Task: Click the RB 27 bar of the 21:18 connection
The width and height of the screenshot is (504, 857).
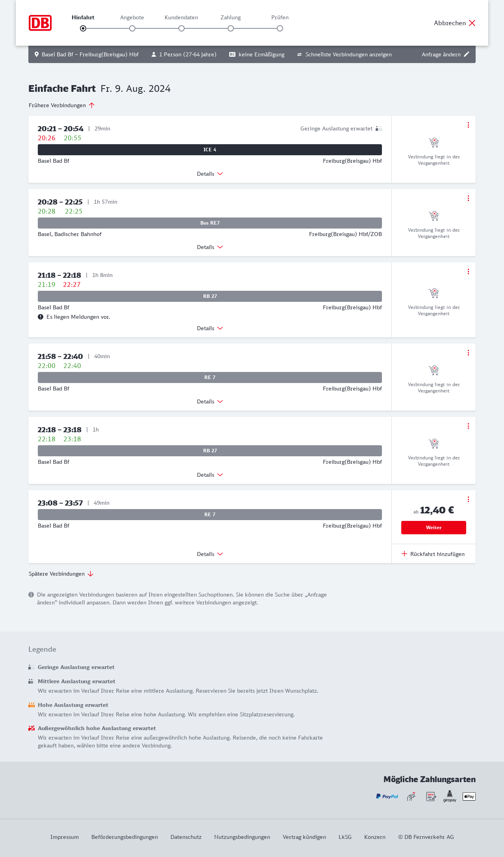Action: point(210,296)
